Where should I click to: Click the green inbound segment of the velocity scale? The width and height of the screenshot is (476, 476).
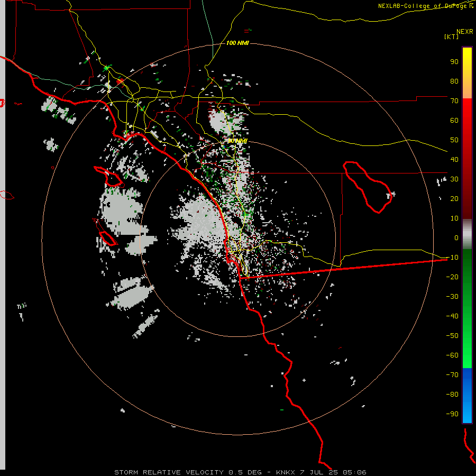click(x=467, y=308)
